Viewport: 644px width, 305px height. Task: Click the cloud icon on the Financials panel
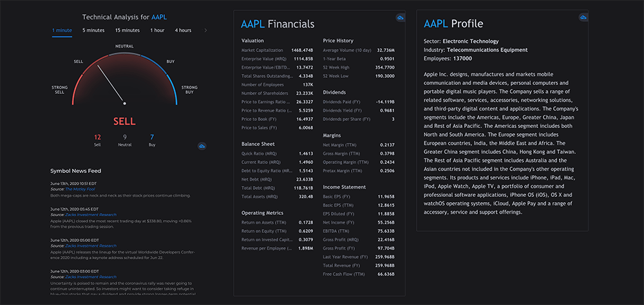click(400, 17)
